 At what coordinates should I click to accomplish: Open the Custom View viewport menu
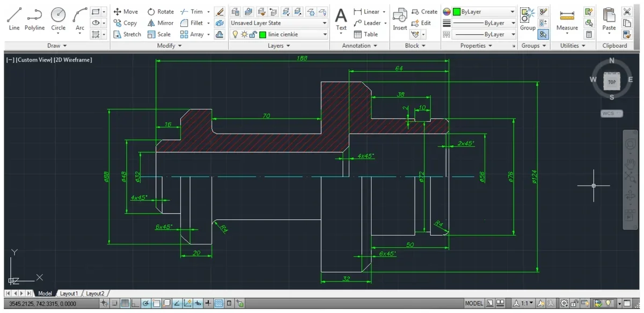point(34,60)
